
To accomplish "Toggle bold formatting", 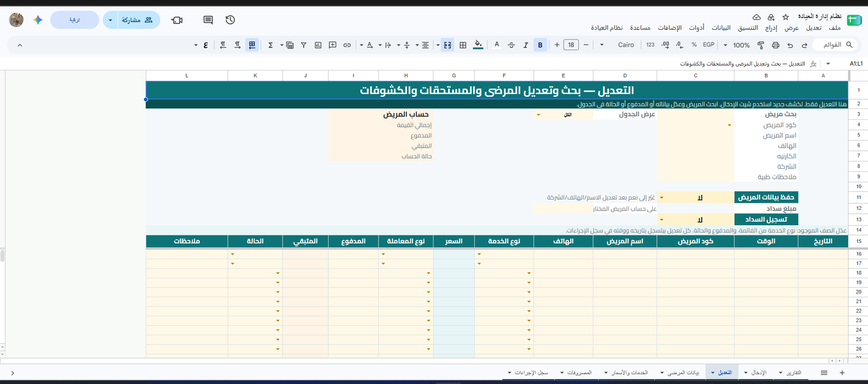I will (x=540, y=45).
